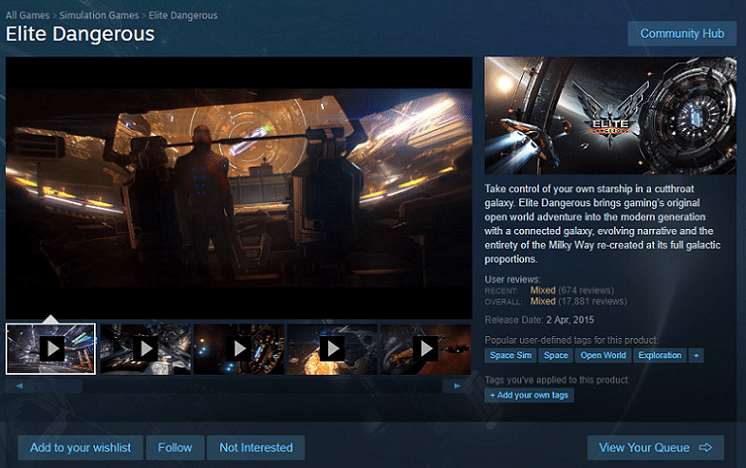
Task: Click Add your own tags
Action: [529, 395]
